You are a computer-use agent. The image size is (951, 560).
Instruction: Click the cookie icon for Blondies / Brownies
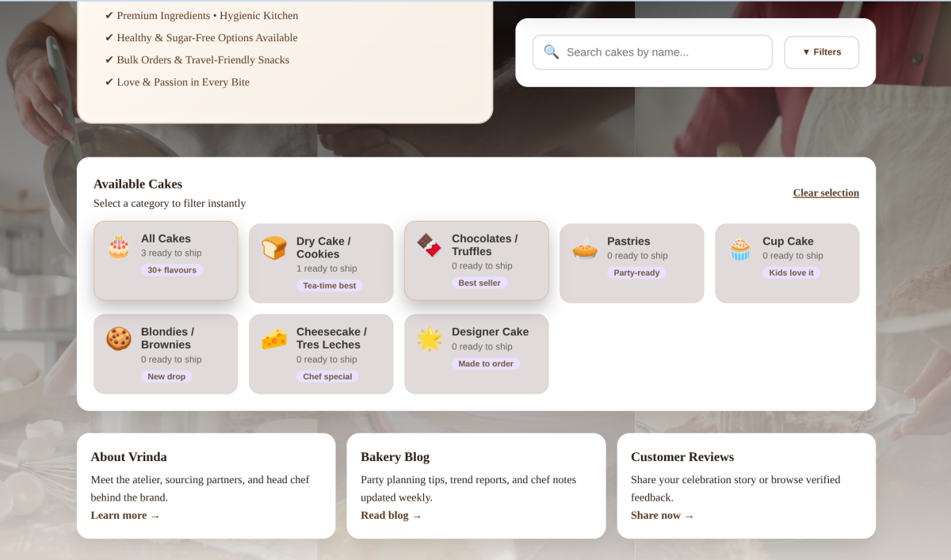click(x=119, y=339)
